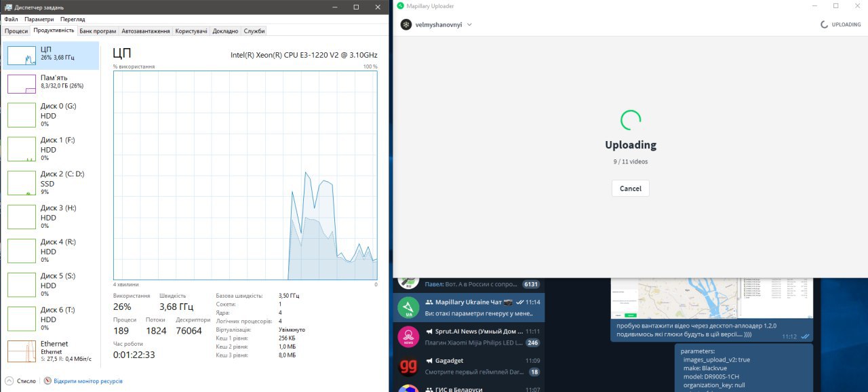The width and height of the screenshot is (868, 392).
Task: Click the CPU usage graph area
Action: [245, 175]
